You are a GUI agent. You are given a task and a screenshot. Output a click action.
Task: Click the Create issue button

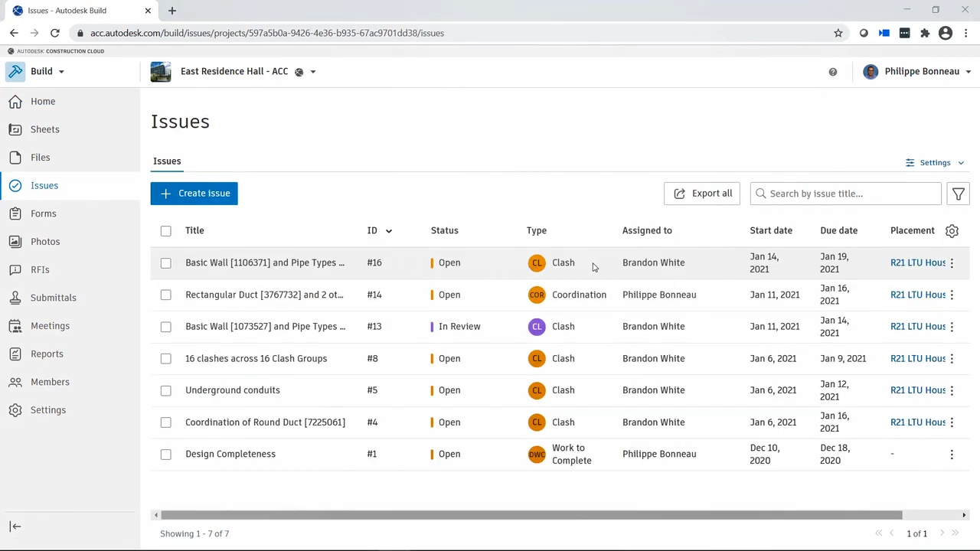pos(194,194)
